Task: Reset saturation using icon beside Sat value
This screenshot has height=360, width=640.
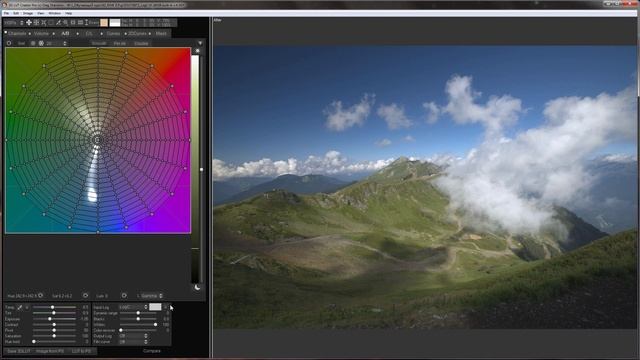Action: point(85,296)
